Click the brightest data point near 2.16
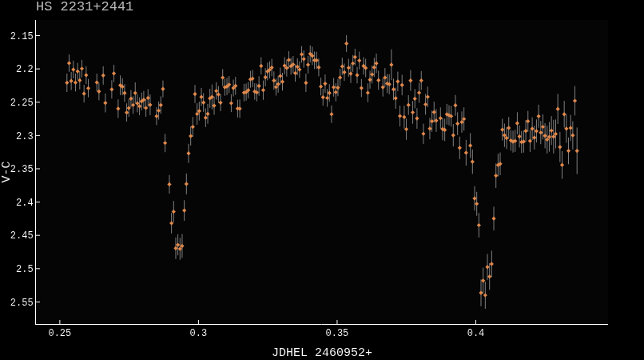The width and height of the screenshot is (644, 360). (x=346, y=44)
